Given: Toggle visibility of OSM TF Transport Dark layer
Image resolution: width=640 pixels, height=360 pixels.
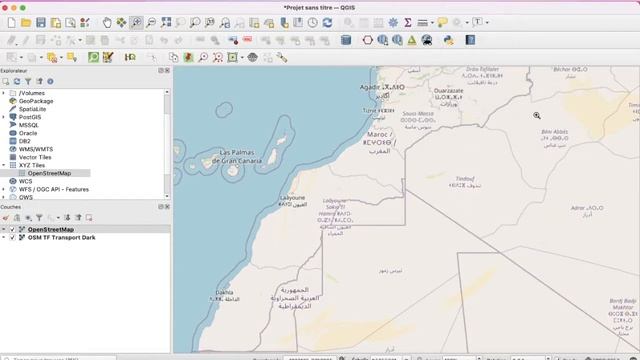Looking at the screenshot, I should 13,238.
